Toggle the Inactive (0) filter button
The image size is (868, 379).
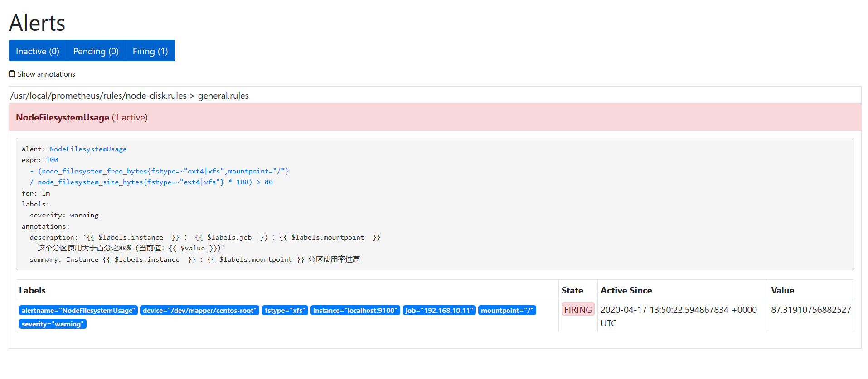38,51
